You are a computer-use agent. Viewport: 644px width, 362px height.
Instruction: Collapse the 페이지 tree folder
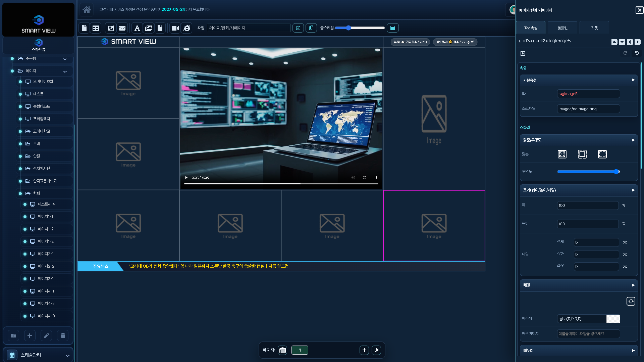[65, 72]
